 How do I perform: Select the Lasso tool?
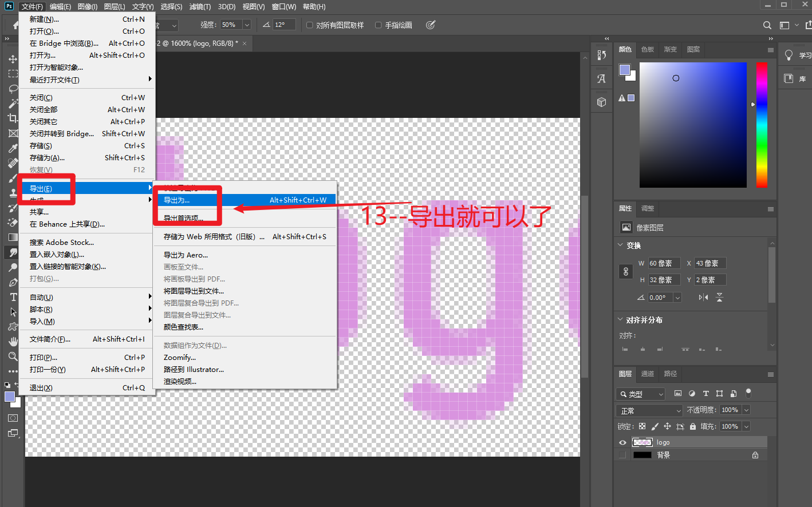point(13,89)
